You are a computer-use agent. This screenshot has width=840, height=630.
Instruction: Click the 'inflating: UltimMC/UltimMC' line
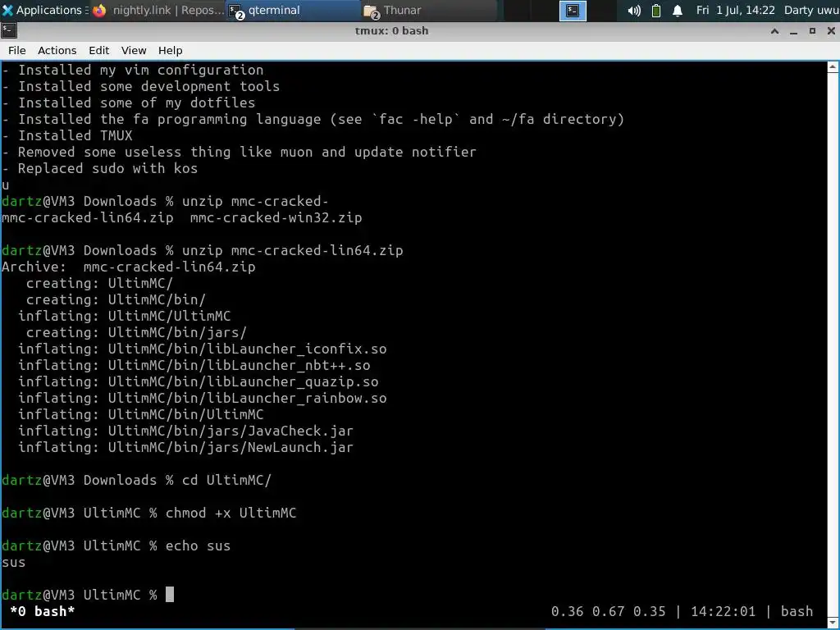pos(125,316)
